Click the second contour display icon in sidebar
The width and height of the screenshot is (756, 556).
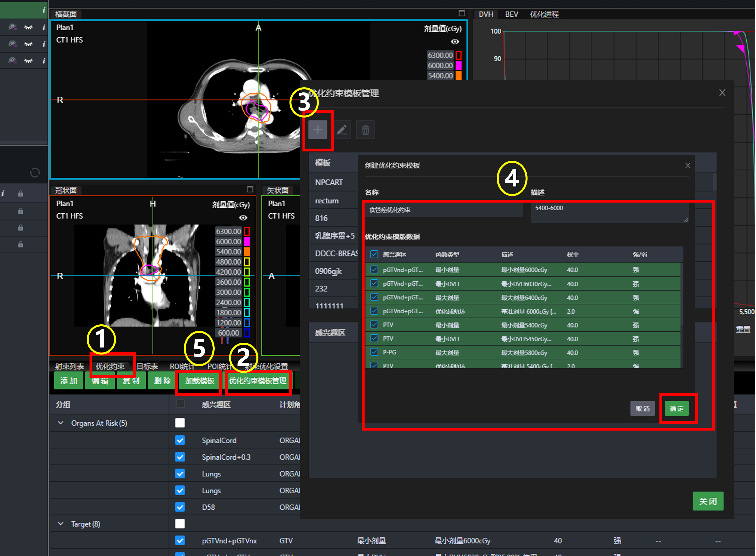click(x=13, y=44)
